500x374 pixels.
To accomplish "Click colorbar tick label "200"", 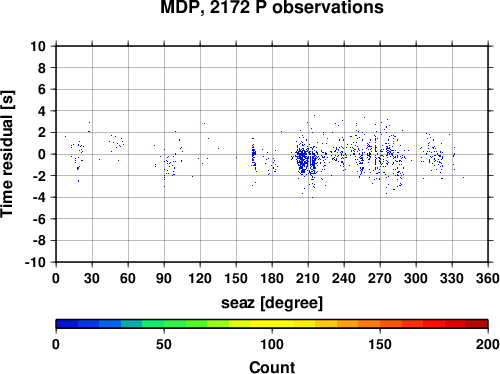I will tap(488, 344).
